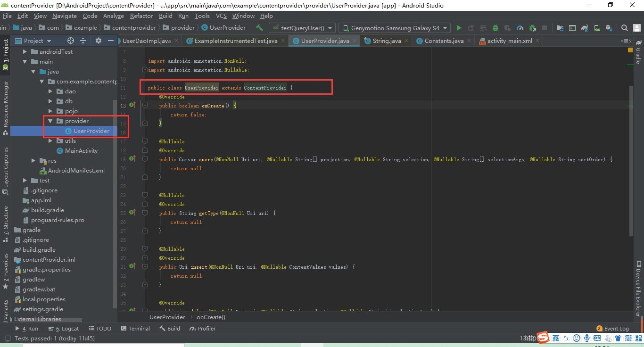
Task: Toggle tool window quick-access icon bottom-left
Action: [x=7, y=338]
